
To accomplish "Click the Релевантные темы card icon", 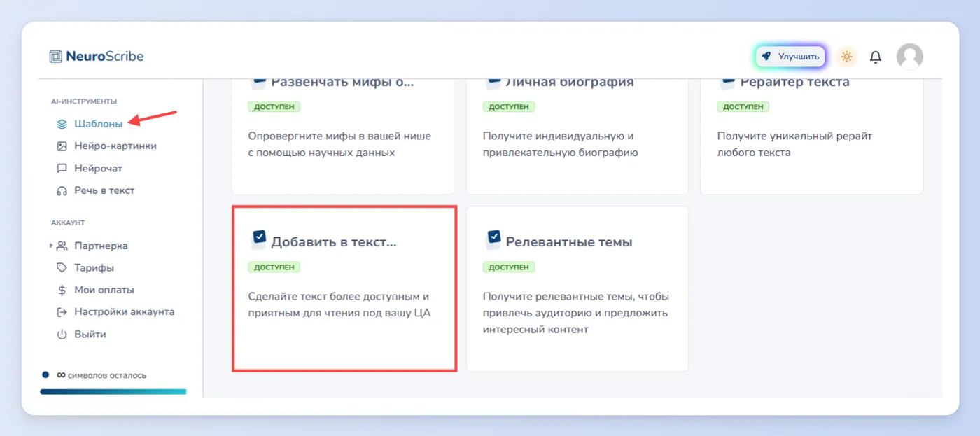I will [493, 239].
